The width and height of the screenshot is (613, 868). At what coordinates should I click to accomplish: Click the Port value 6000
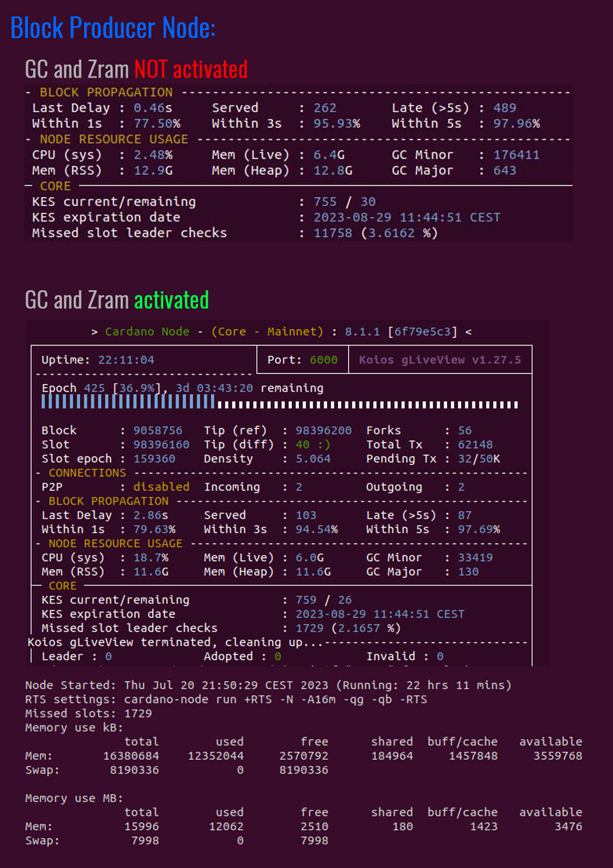(323, 360)
